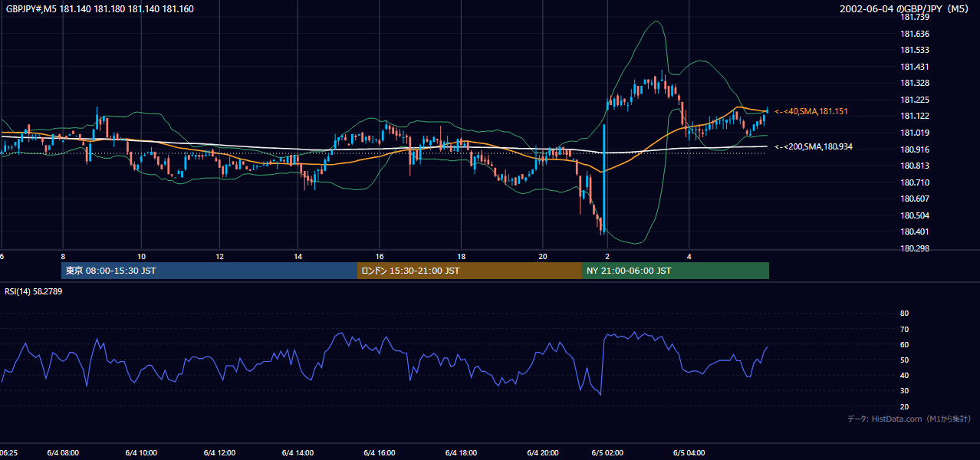Click the 2002-06-04 GBP/JPY (M5) chart title
The height and width of the screenshot is (460, 980).
(x=906, y=9)
